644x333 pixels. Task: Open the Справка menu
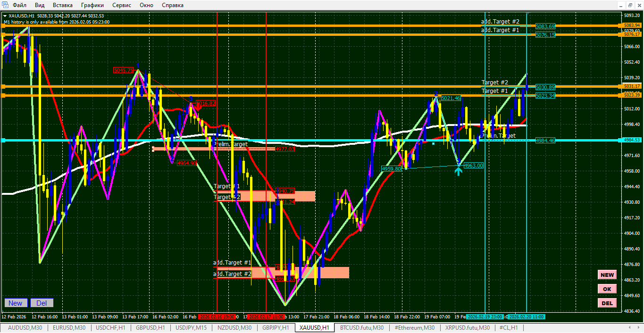point(173,5)
